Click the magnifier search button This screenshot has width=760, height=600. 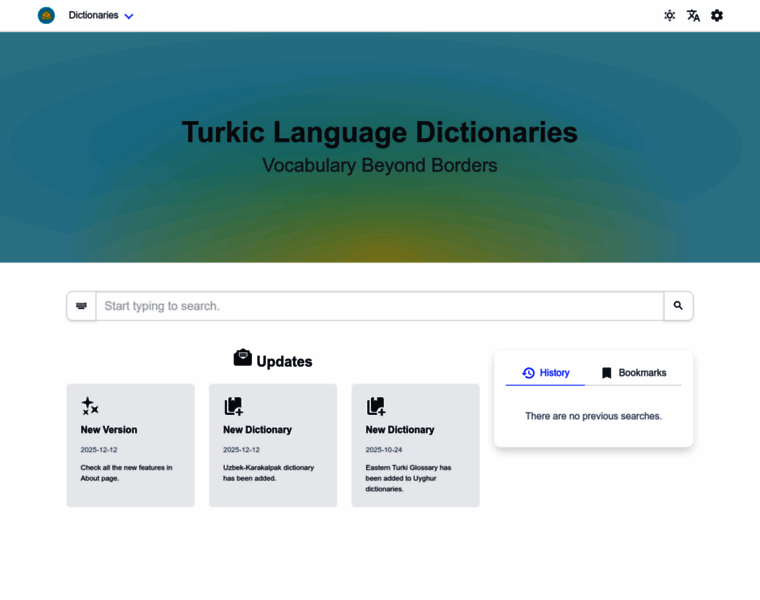(678, 306)
